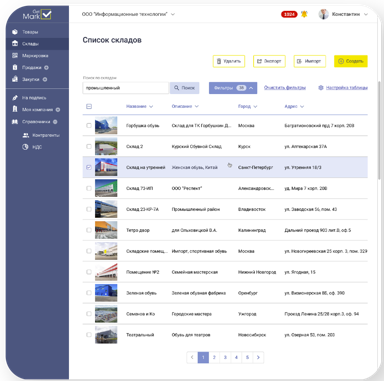
Task: Click the GetMark logo
Action: tap(37, 15)
